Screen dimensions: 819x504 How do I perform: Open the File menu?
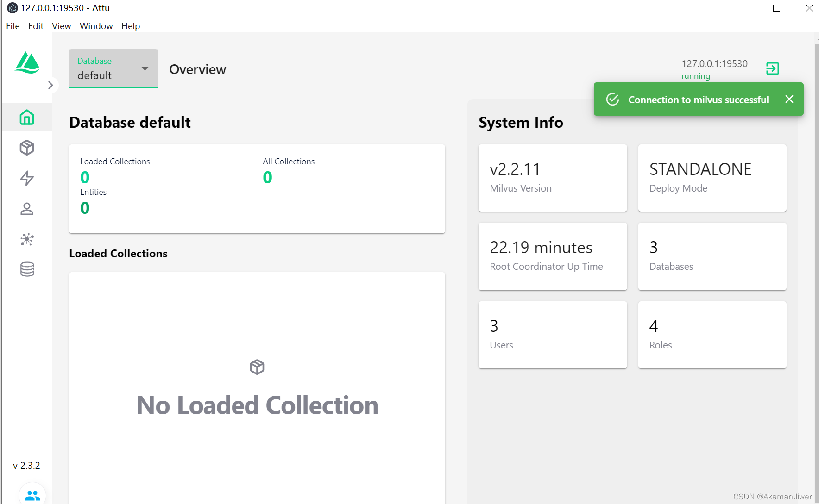pyautogui.click(x=13, y=26)
